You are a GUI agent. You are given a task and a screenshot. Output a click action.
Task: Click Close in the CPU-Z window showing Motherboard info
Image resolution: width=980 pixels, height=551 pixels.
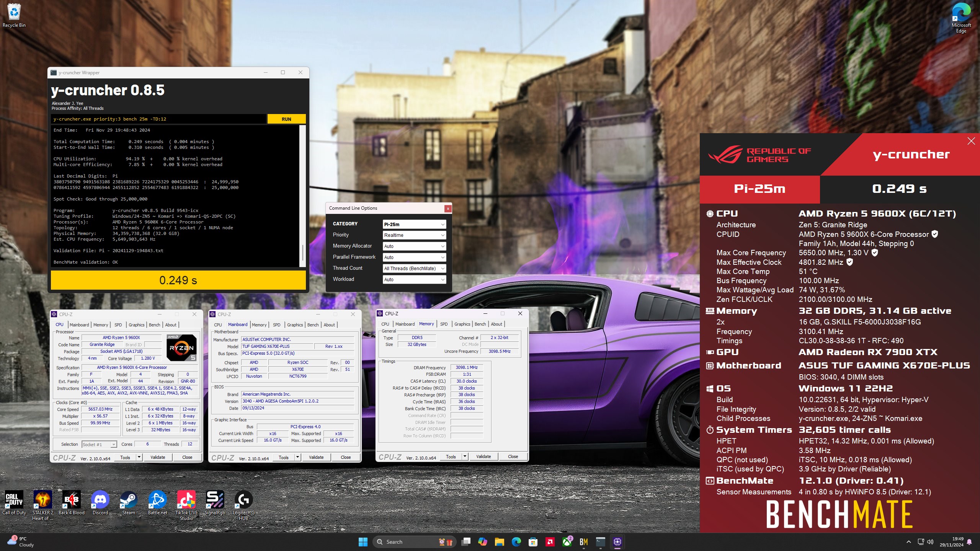tap(346, 457)
